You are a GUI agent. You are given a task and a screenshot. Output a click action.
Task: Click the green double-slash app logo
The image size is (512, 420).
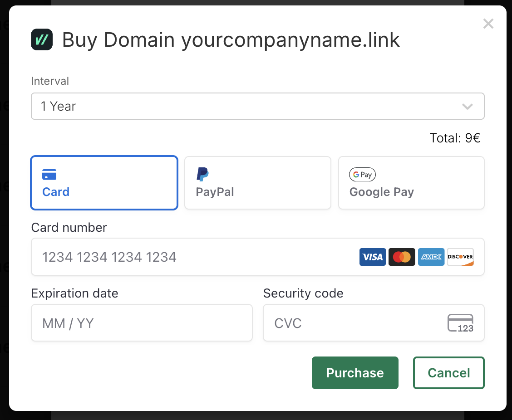pos(42,39)
